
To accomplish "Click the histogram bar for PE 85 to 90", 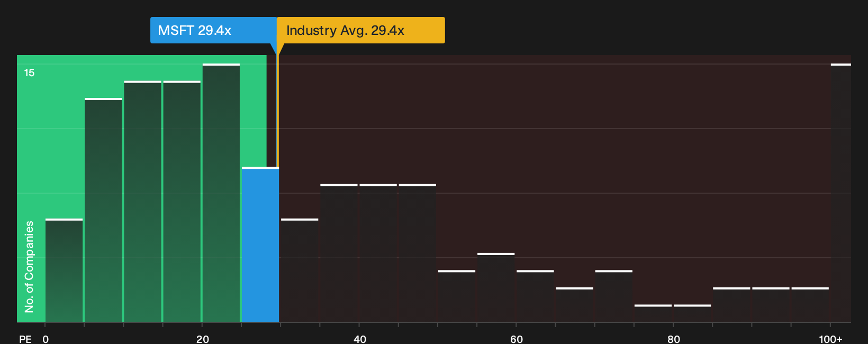I will click(731, 305).
